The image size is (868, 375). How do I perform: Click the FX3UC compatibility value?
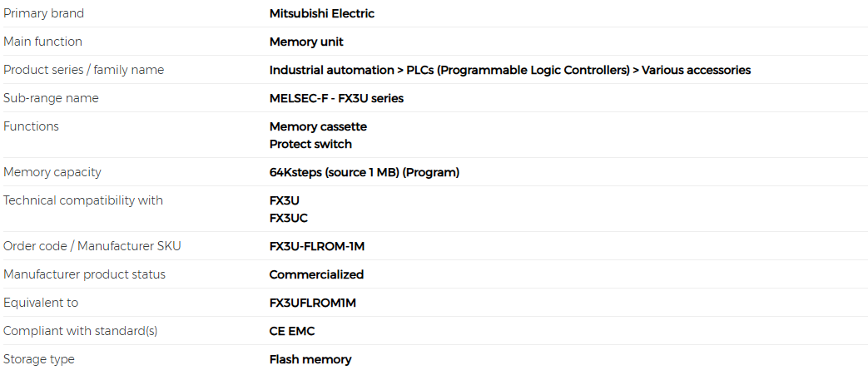[288, 218]
